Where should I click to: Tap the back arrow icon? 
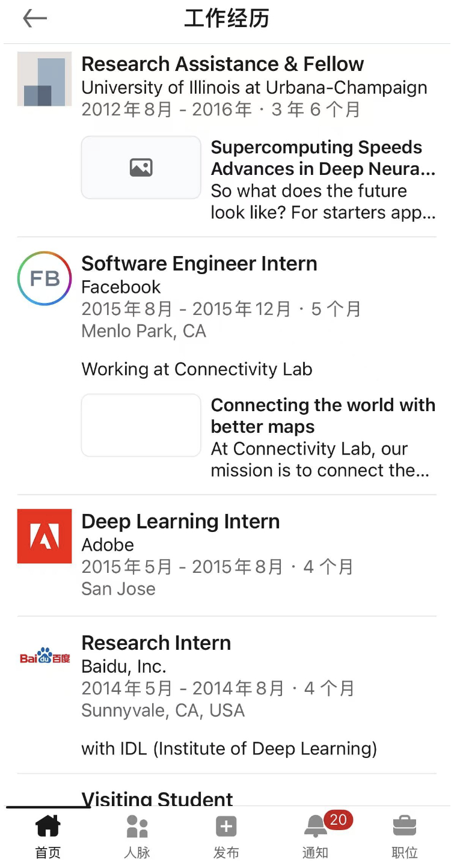35,19
